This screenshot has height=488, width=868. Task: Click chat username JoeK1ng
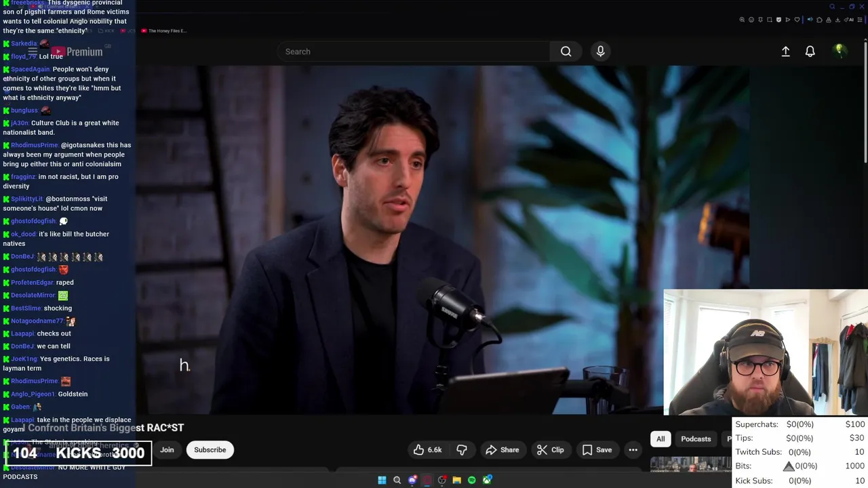point(24,359)
